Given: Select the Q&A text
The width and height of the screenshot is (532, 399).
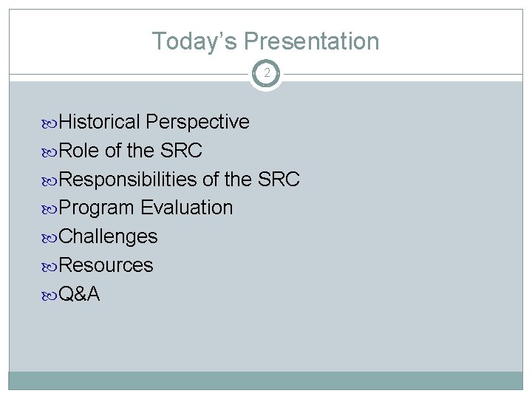Looking at the screenshot, I should [x=79, y=294].
